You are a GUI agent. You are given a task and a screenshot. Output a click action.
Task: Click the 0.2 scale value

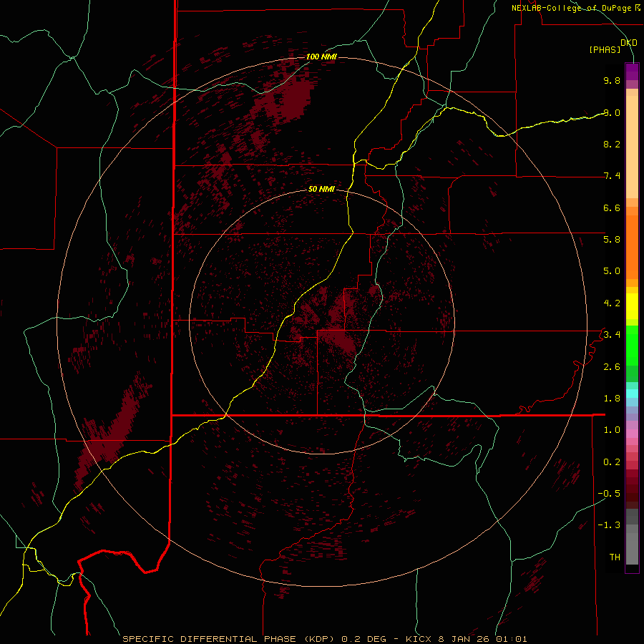pos(612,462)
